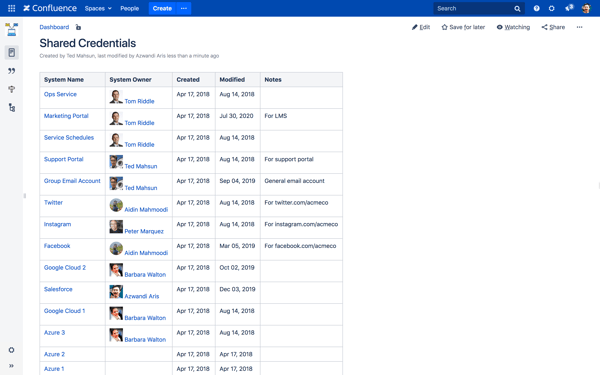Expand the Spaces dropdown
Screen dimensions: 600x375
click(x=98, y=8)
